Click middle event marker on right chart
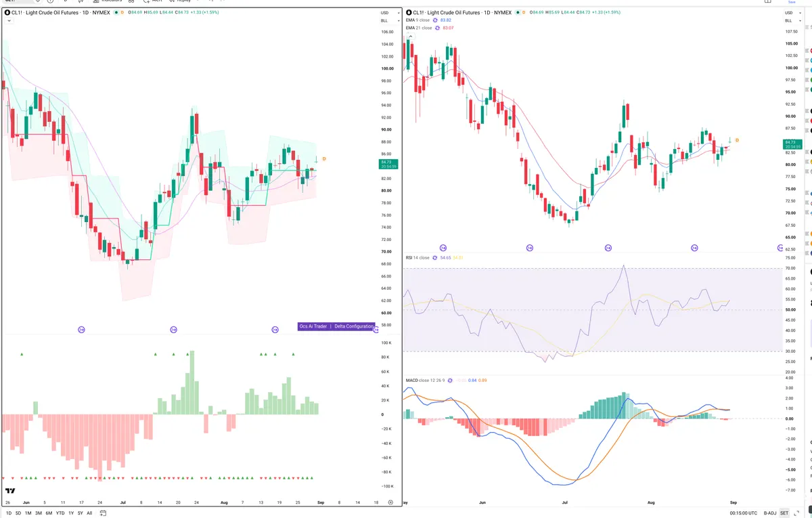The width and height of the screenshot is (812, 518). coord(608,249)
